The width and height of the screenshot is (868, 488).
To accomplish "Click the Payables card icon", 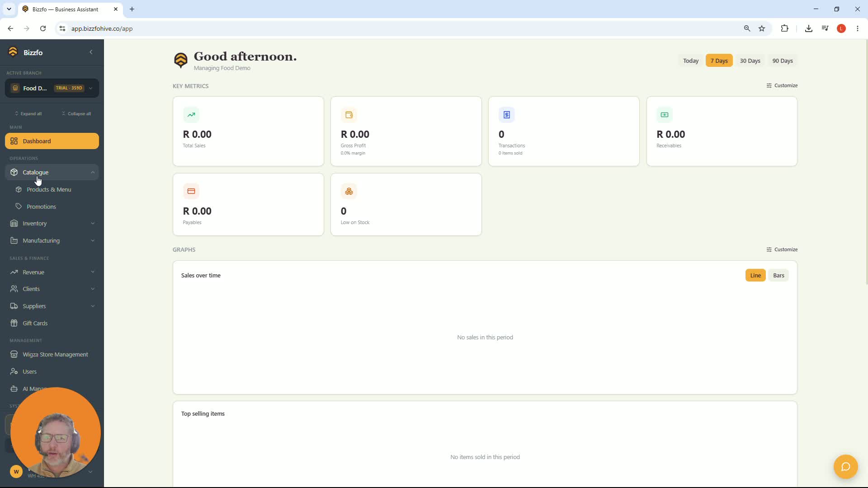I will (x=191, y=191).
